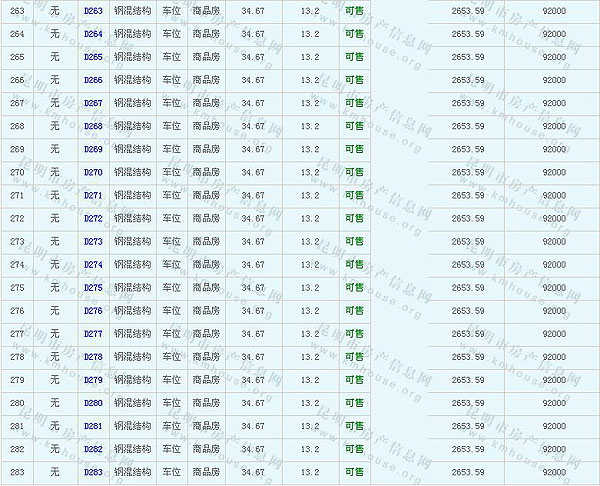The height and width of the screenshot is (486, 600).
Task: Open the D271 parking space link
Action: point(93,195)
